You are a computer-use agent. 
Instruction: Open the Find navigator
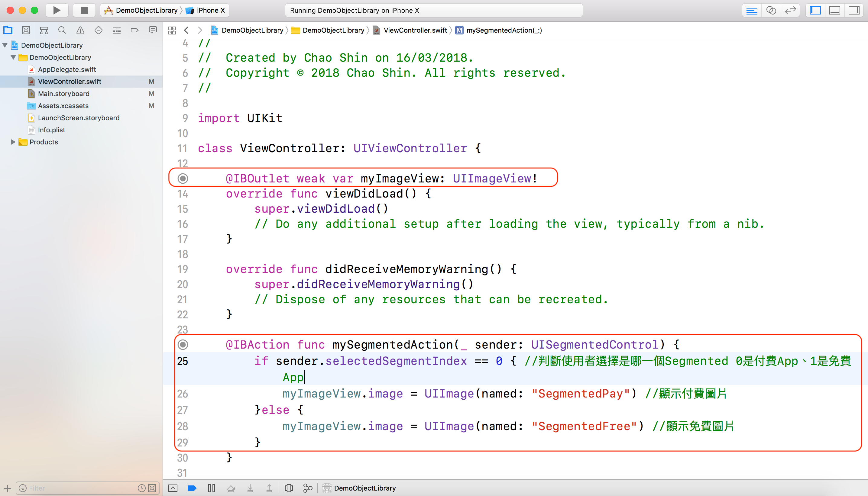62,30
